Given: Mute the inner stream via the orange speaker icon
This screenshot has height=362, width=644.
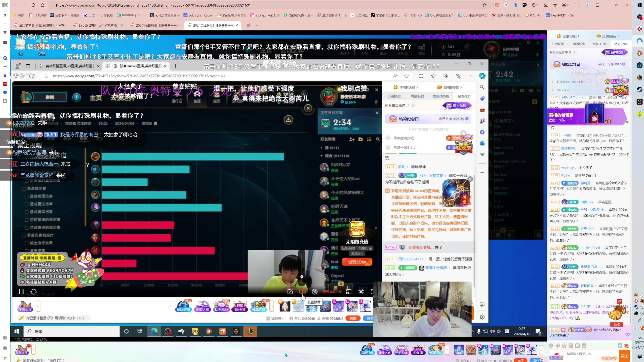Looking at the screenshot, I should click(x=302, y=292).
